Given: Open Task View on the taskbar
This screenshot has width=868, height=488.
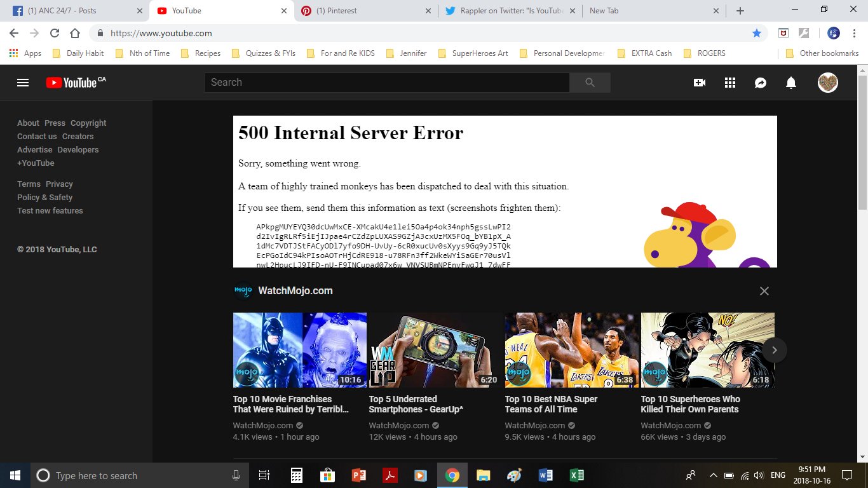Looking at the screenshot, I should pyautogui.click(x=264, y=475).
